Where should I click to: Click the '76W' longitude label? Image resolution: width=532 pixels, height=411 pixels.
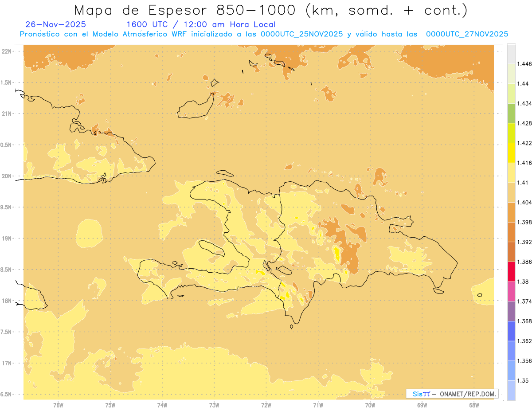pos(58,405)
